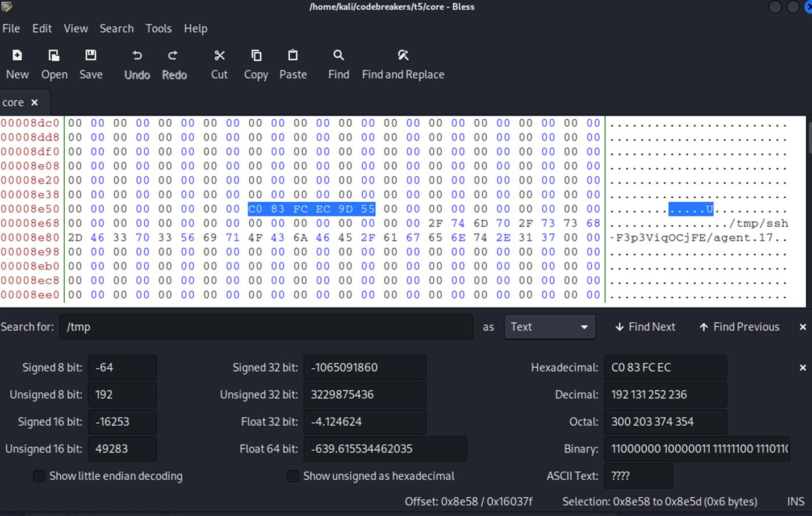Click the Redo toolbar icon
This screenshot has height=516, width=812.
coord(174,56)
